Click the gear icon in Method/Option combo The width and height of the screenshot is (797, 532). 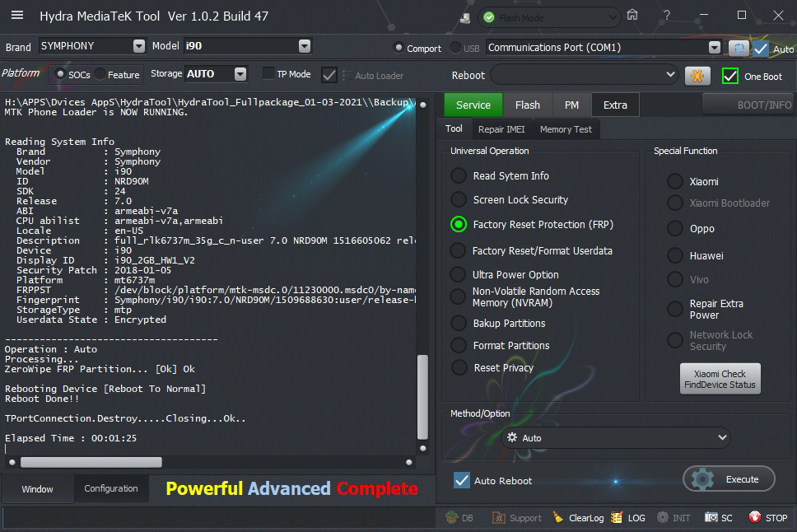point(512,437)
